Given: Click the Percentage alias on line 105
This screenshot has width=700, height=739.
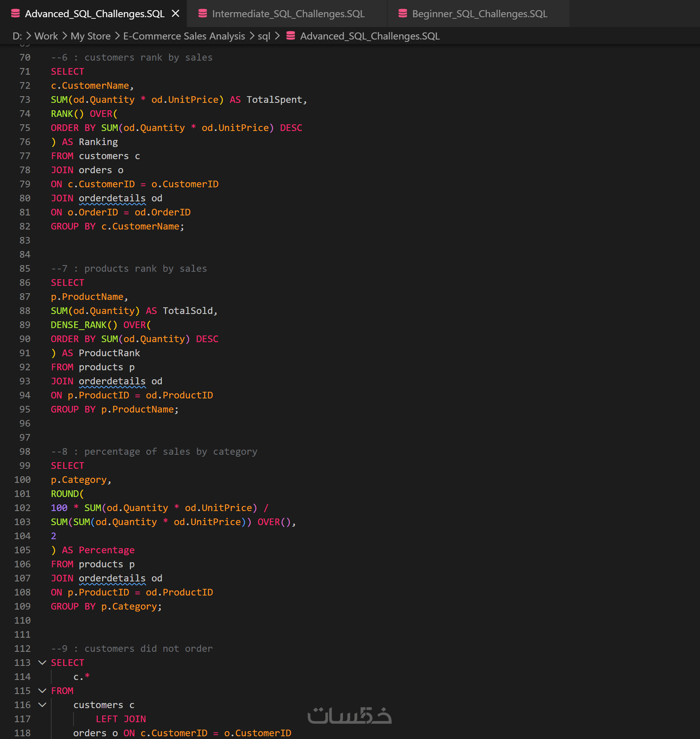Looking at the screenshot, I should click(107, 550).
